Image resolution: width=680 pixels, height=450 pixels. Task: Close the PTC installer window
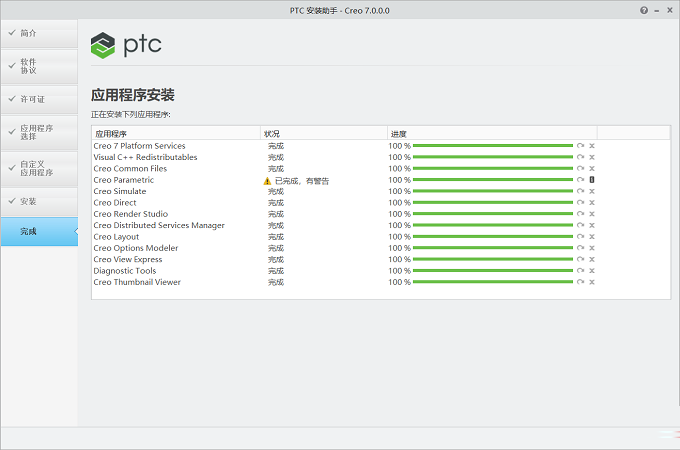pos(670,10)
